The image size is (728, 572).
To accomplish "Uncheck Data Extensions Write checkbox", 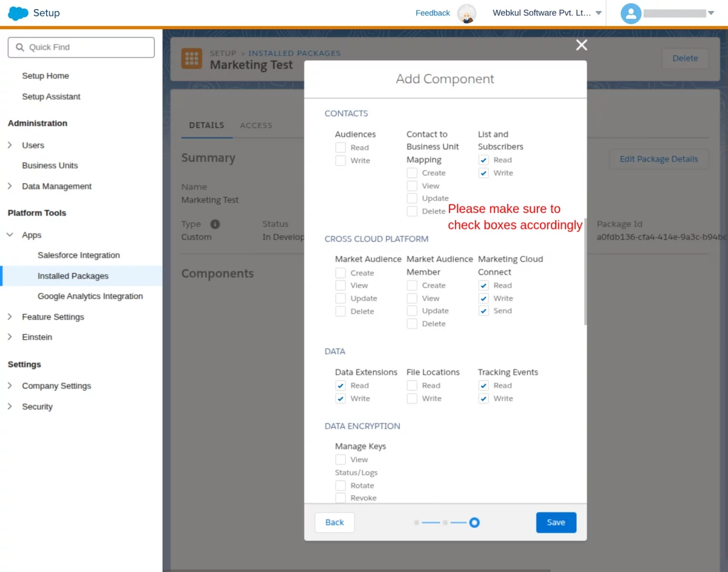I will click(x=340, y=399).
